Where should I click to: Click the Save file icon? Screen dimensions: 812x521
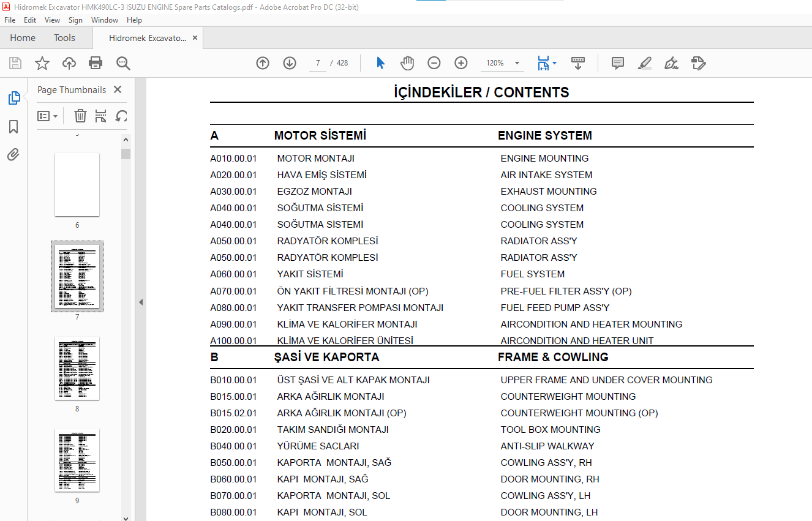[x=15, y=63]
